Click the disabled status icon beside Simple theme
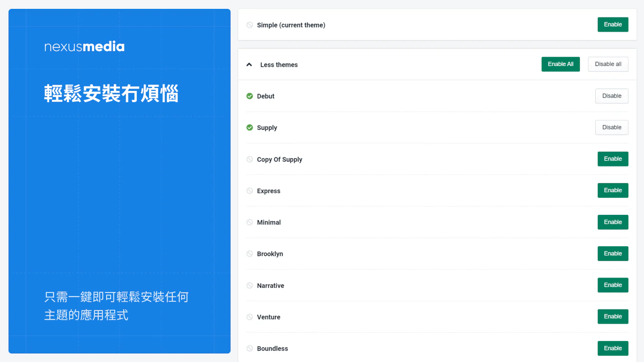 click(250, 25)
